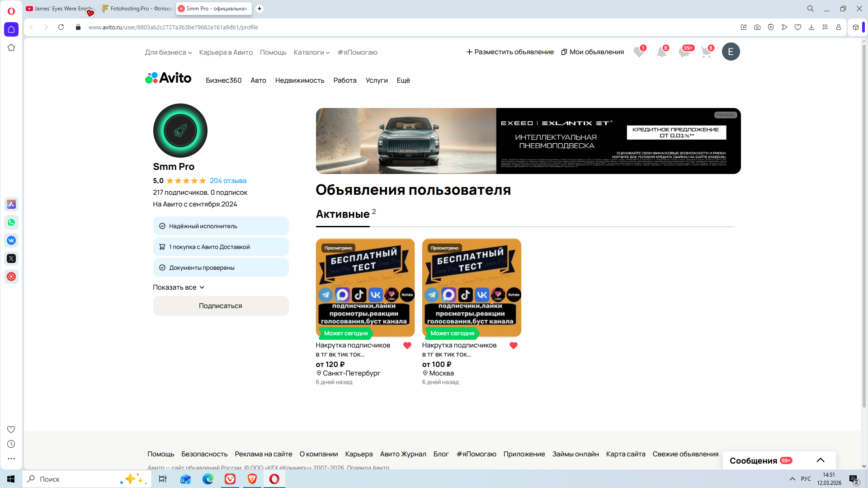Screen dimensions: 868x488
Task: Open favorites heart icon in Avito header
Action: (x=638, y=52)
